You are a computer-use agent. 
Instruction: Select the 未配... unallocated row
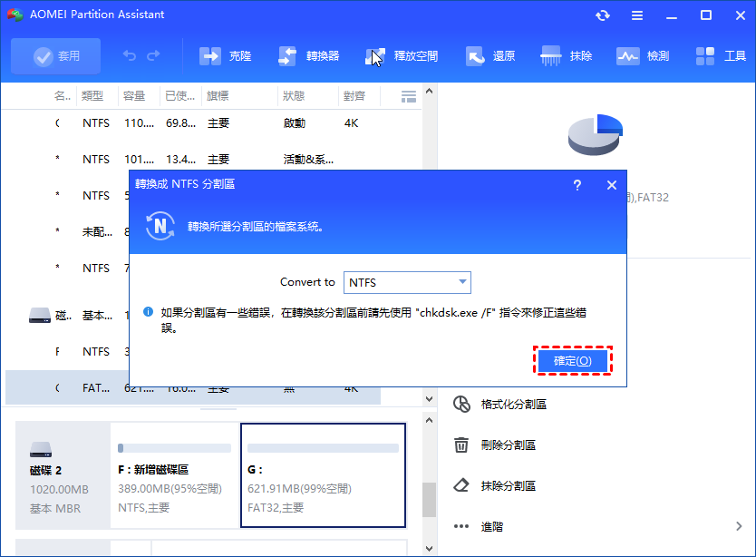[x=67, y=231]
